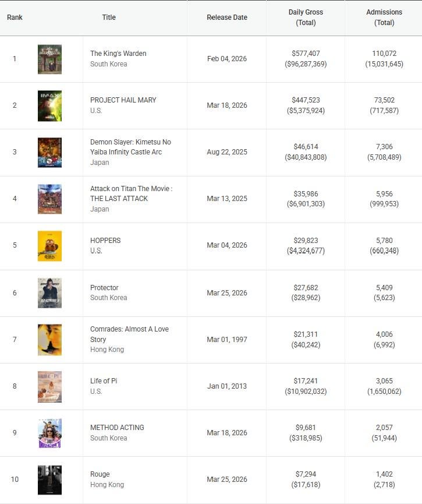Open the Life of Pi poster
Viewport: 422px width, 504px height.
pyautogui.click(x=49, y=386)
